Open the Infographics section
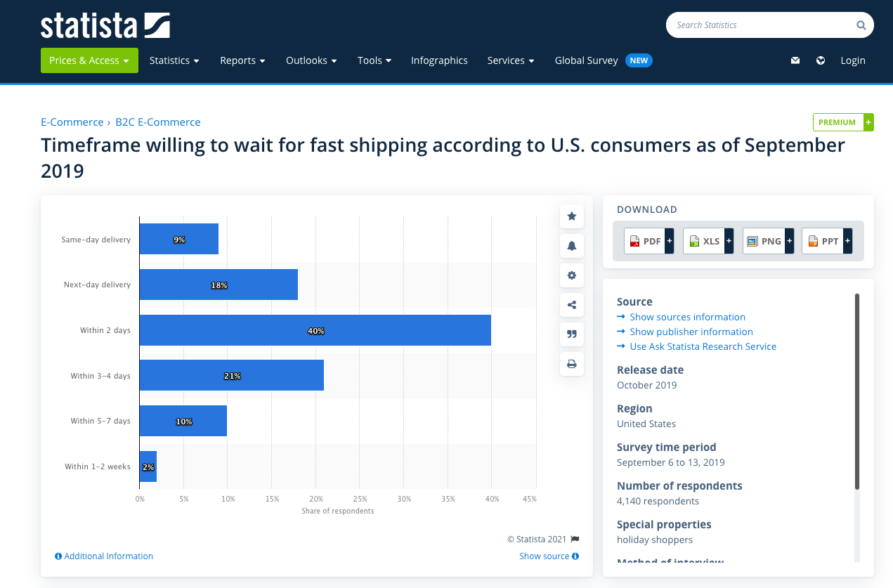 pyautogui.click(x=439, y=60)
